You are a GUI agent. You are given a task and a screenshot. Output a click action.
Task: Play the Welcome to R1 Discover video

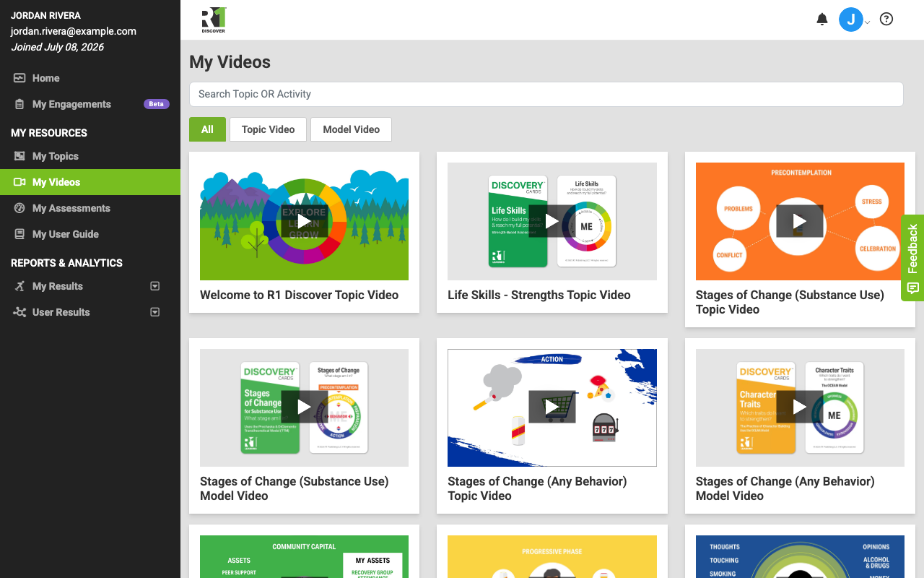tap(304, 221)
